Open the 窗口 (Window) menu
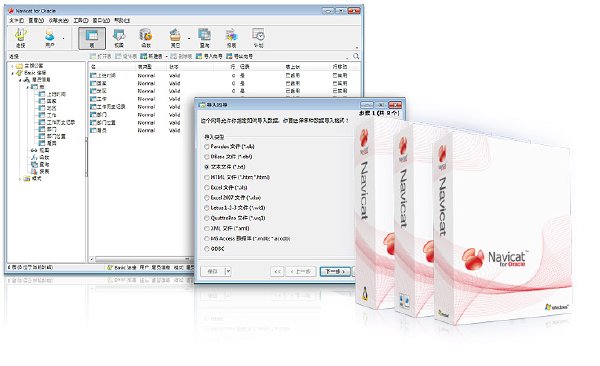 click(101, 20)
